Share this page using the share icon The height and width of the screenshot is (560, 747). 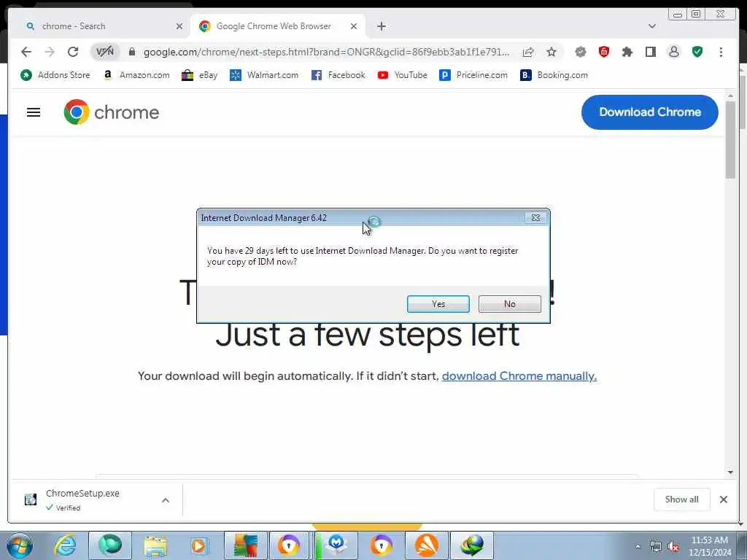tap(528, 52)
